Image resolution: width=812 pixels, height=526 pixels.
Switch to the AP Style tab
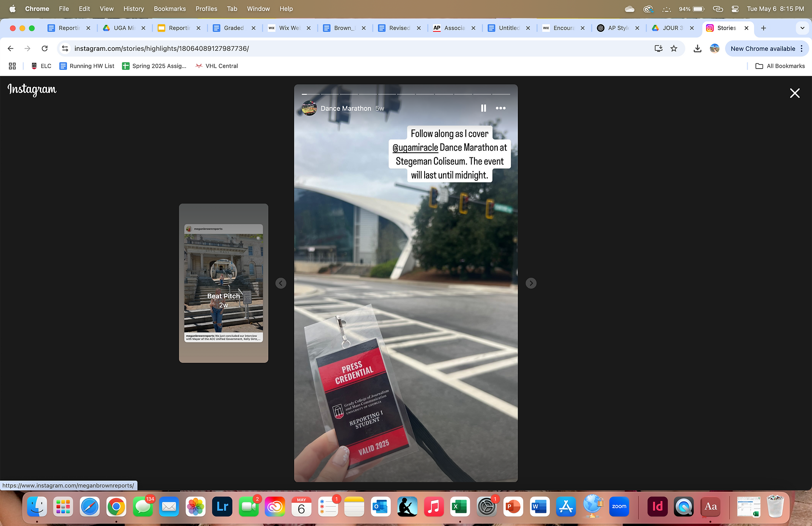tap(618, 28)
